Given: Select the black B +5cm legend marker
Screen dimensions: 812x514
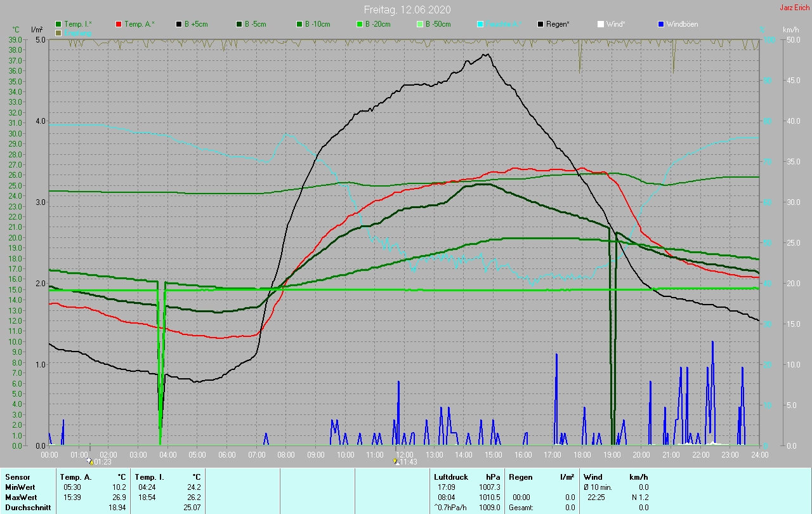Looking at the screenshot, I should pos(180,24).
